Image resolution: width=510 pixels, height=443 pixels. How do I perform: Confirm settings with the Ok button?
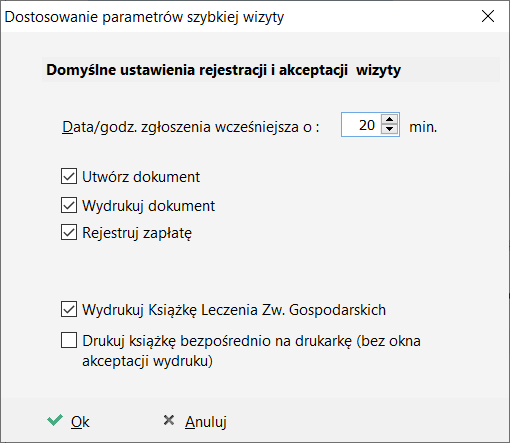pos(68,421)
